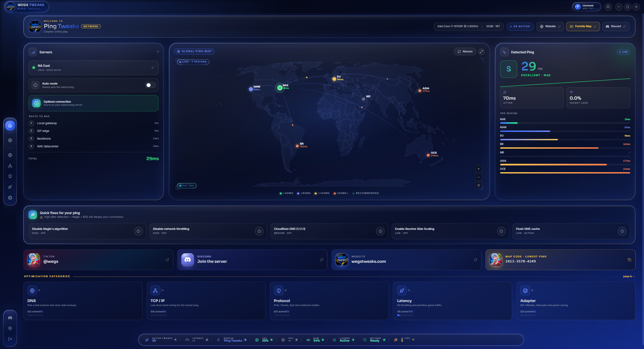The width and height of the screenshot is (644, 349).
Task: Click the Rescan button
Action: pyautogui.click(x=465, y=52)
